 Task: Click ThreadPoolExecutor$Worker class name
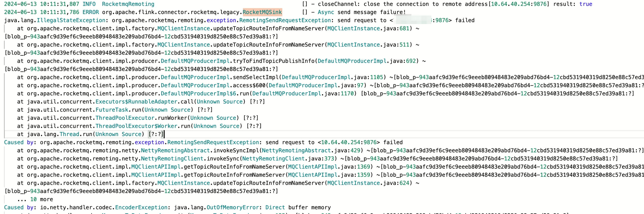tap(136, 126)
